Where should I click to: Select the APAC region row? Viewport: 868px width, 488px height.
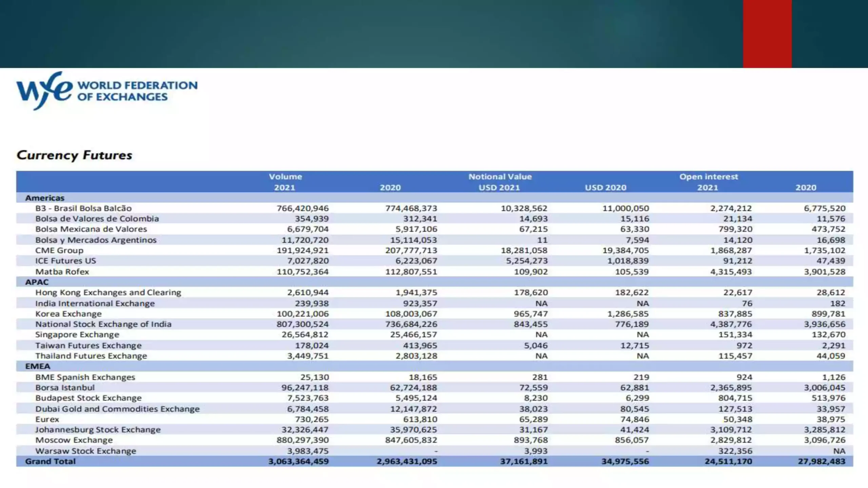click(435, 282)
